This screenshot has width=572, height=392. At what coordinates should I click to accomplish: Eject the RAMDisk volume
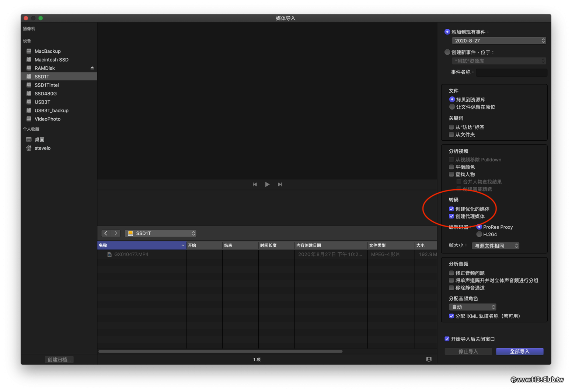pyautogui.click(x=92, y=68)
